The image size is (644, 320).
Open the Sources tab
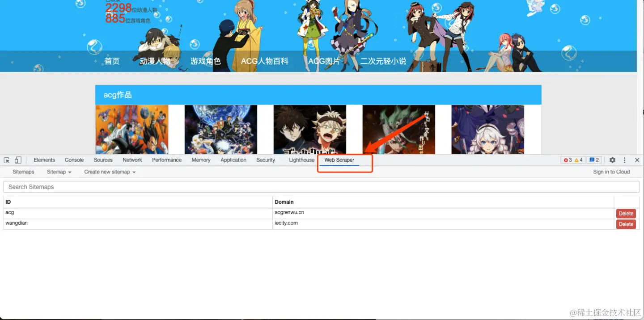103,160
